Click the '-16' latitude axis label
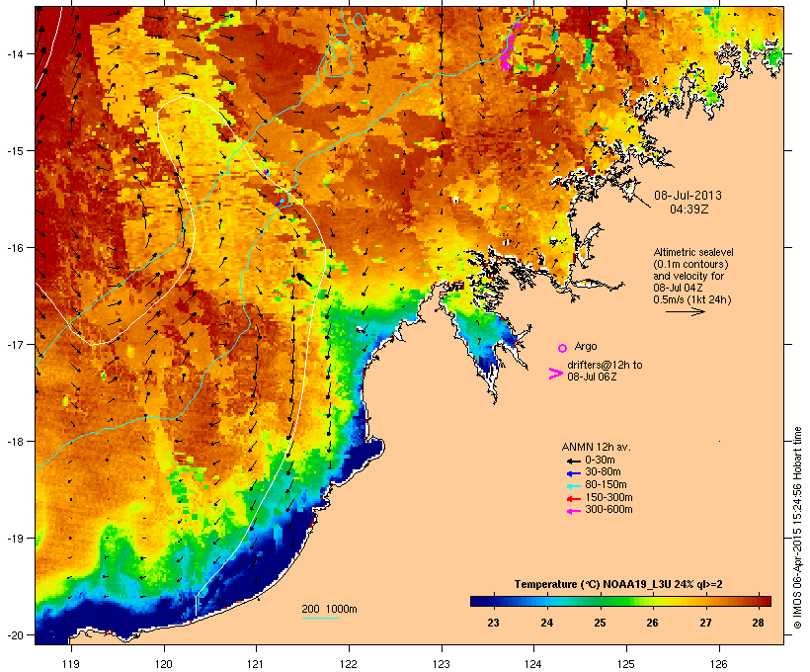The width and height of the screenshot is (810, 672). (14, 248)
